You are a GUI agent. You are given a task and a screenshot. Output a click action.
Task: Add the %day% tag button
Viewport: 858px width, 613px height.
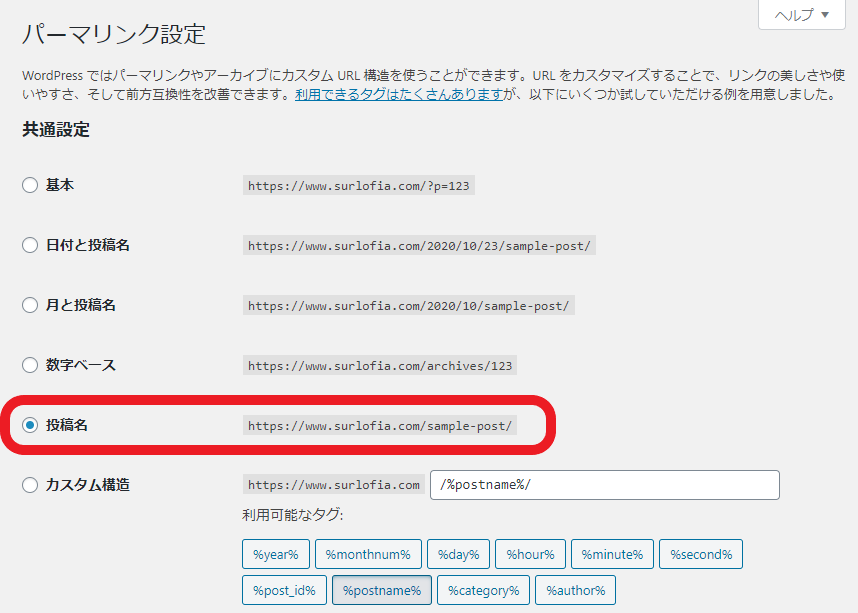tap(457, 554)
